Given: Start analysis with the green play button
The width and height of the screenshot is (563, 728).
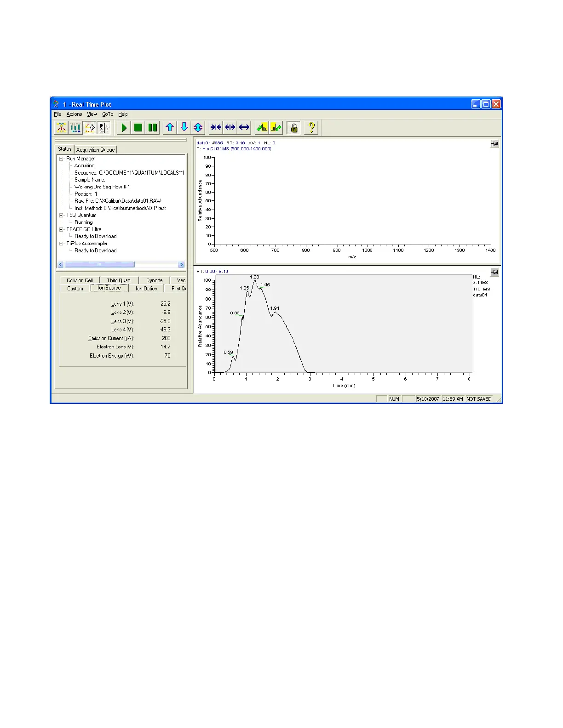Looking at the screenshot, I should [x=124, y=128].
